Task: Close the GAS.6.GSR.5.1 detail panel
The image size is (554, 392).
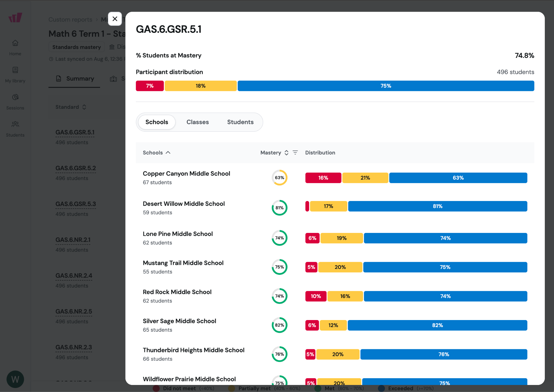Action: tap(115, 19)
